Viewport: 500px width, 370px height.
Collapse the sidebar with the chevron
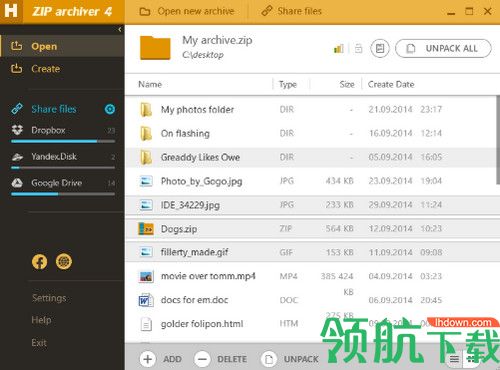120,30
